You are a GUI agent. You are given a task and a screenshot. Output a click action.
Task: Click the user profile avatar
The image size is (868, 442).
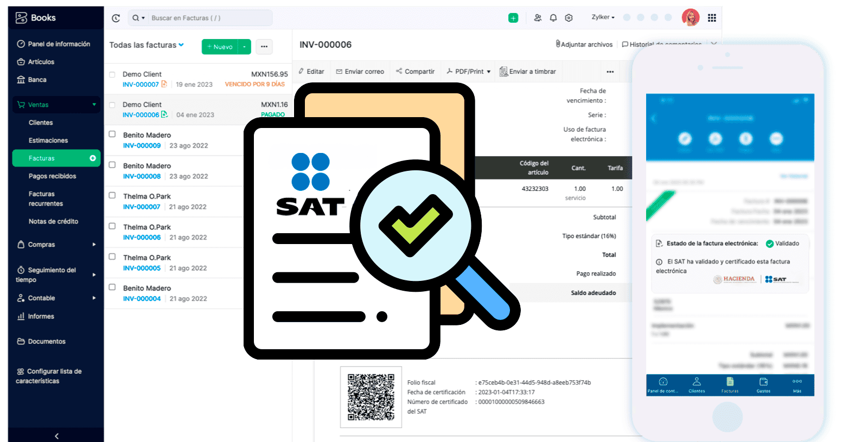click(x=691, y=17)
